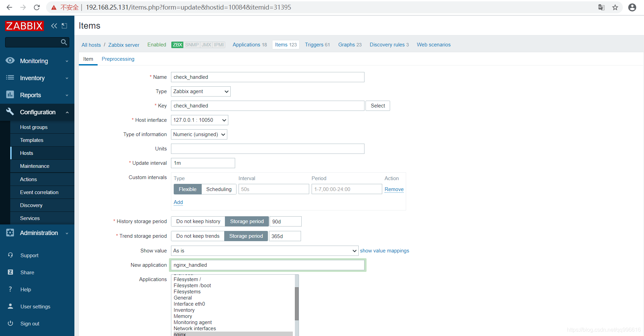Image resolution: width=644 pixels, height=336 pixels.
Task: Choose Storage period for history
Action: tap(247, 221)
